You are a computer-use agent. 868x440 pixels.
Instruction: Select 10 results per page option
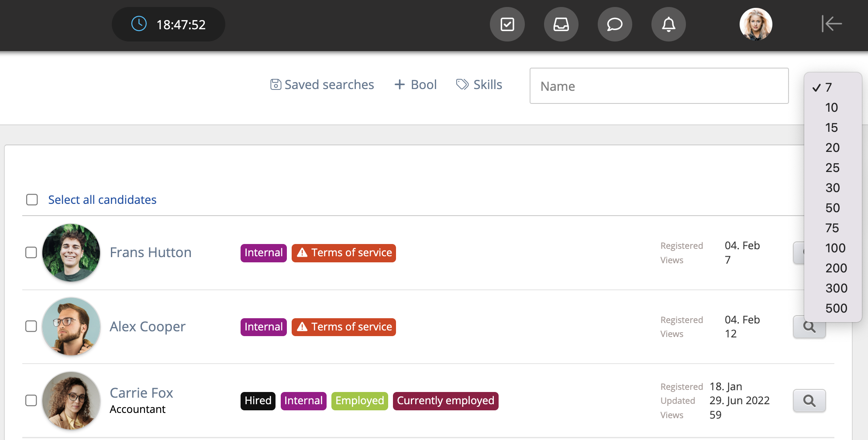(x=831, y=107)
